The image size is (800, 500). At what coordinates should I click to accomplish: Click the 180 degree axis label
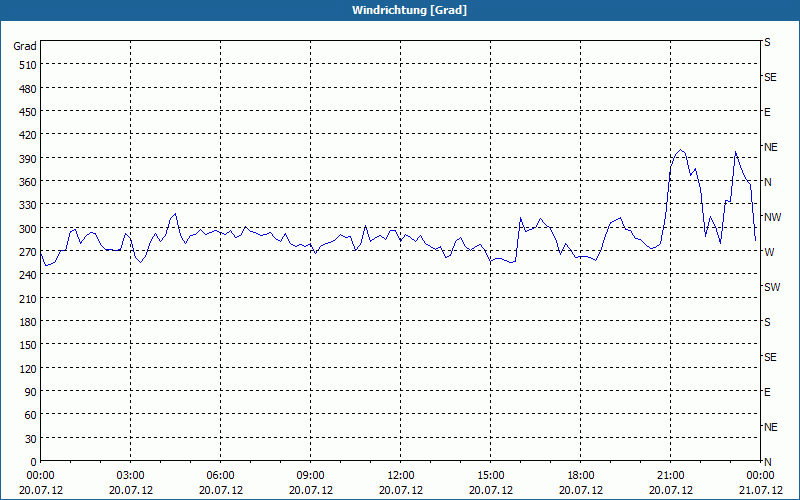[x=28, y=322]
